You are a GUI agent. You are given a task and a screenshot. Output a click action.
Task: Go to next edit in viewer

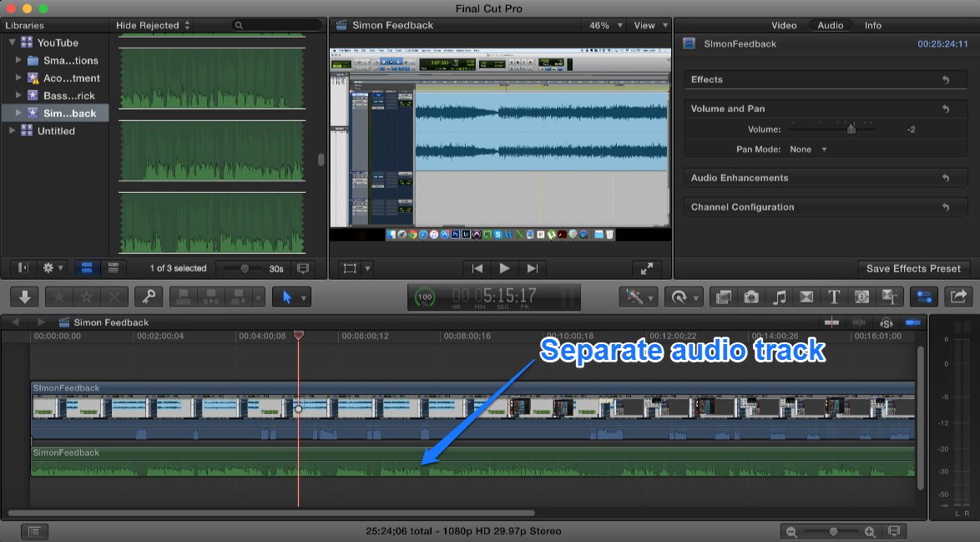click(x=533, y=269)
